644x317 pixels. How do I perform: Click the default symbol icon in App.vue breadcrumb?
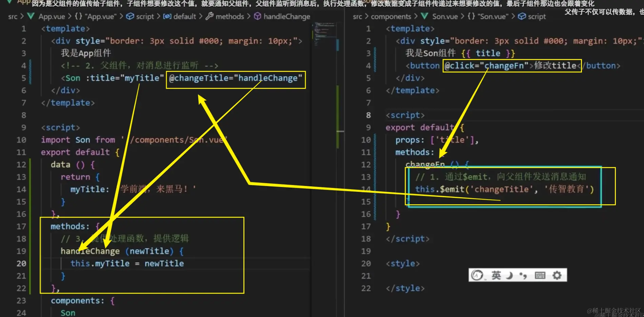(x=167, y=16)
